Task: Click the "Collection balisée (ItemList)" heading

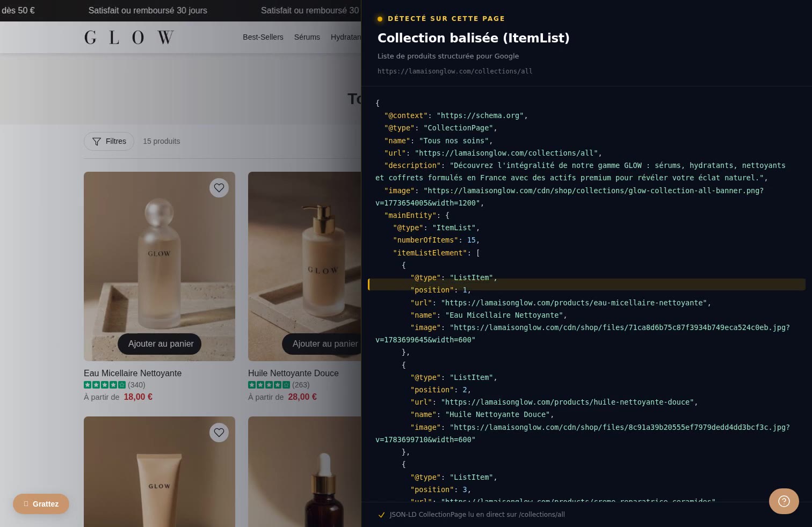Action: 473,38
